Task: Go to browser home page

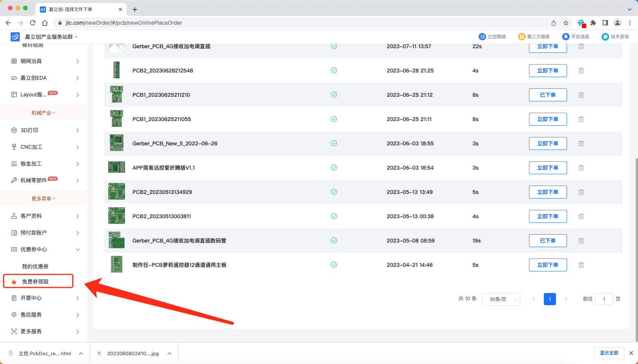Action: pyautogui.click(x=45, y=23)
